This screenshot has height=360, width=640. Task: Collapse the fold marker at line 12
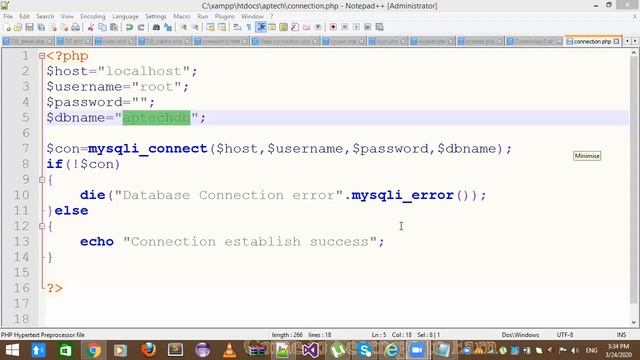pos(42,226)
